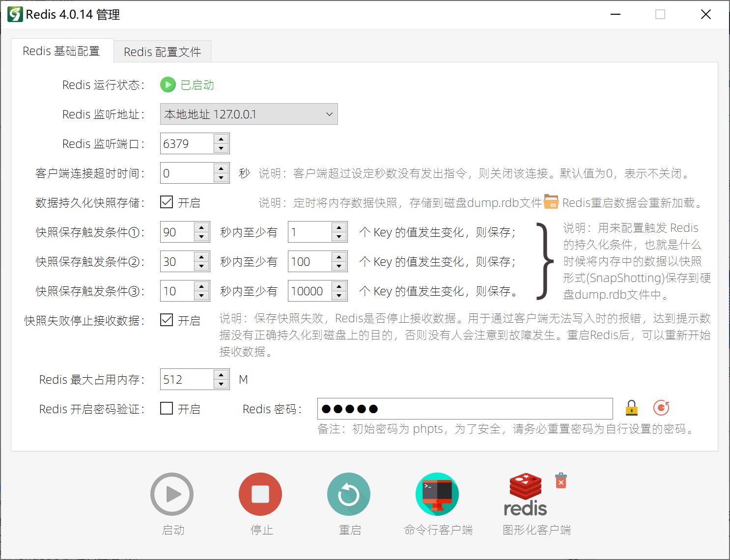Click the grey Start (启动) play icon
The height and width of the screenshot is (560, 730).
(172, 494)
